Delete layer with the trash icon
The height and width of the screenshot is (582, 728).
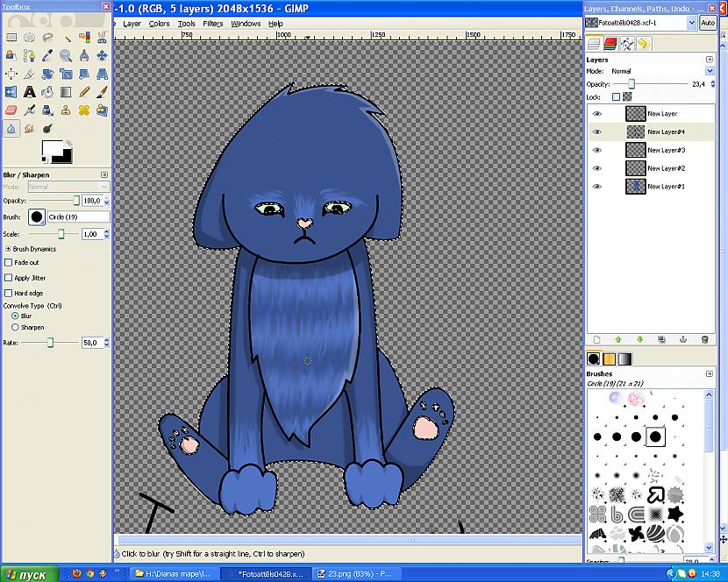point(705,340)
